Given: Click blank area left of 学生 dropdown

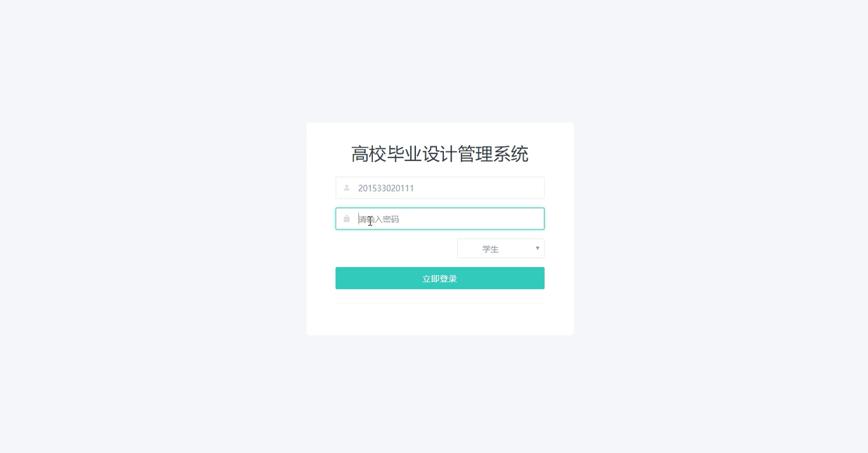Looking at the screenshot, I should click(x=396, y=249).
